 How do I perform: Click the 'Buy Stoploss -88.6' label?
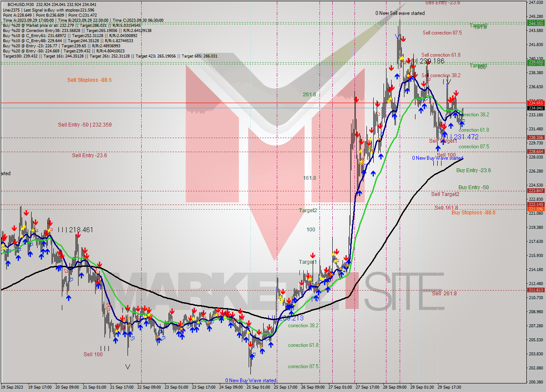473,212
